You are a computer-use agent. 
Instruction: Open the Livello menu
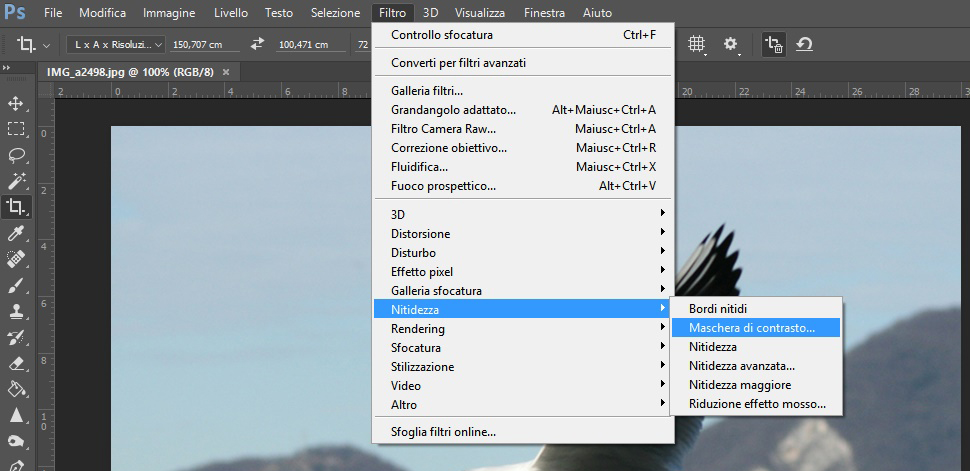click(x=231, y=12)
